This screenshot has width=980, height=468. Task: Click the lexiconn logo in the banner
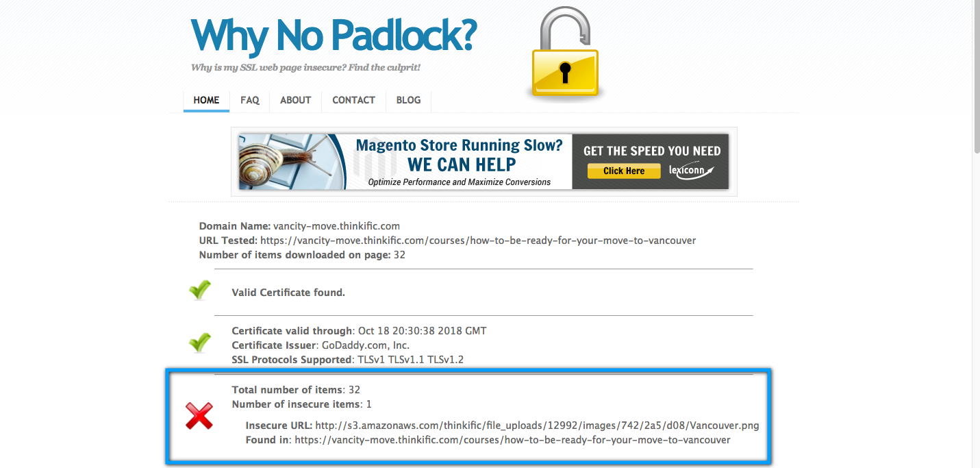coord(691,171)
